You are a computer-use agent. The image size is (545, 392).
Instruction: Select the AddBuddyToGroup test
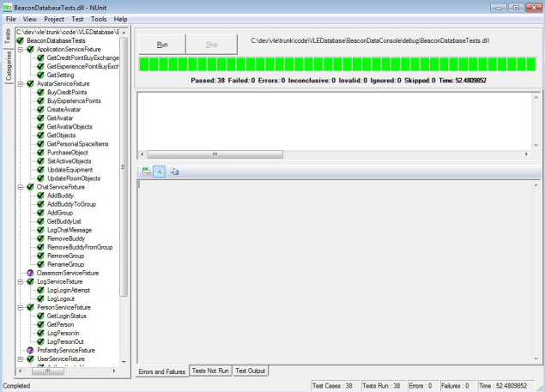click(x=71, y=204)
